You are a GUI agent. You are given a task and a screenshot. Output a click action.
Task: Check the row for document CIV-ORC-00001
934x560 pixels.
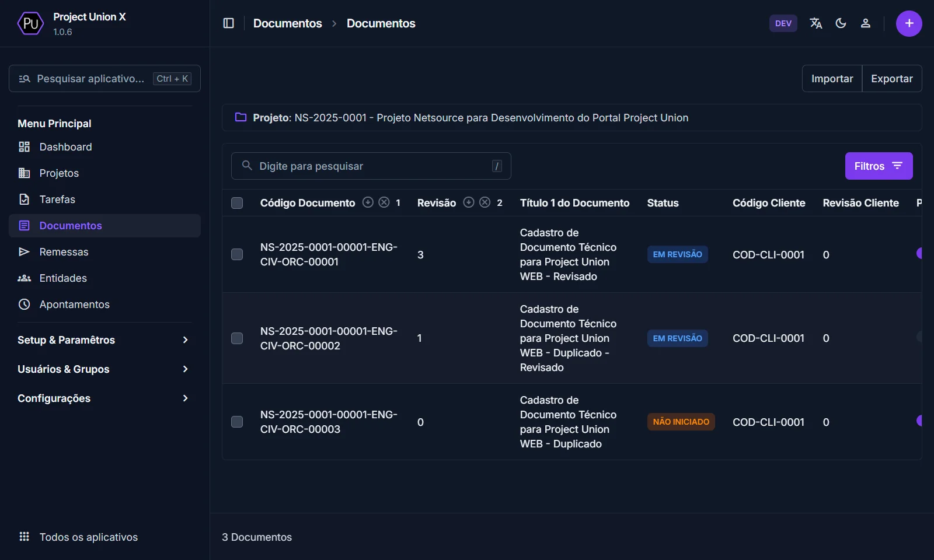237,254
